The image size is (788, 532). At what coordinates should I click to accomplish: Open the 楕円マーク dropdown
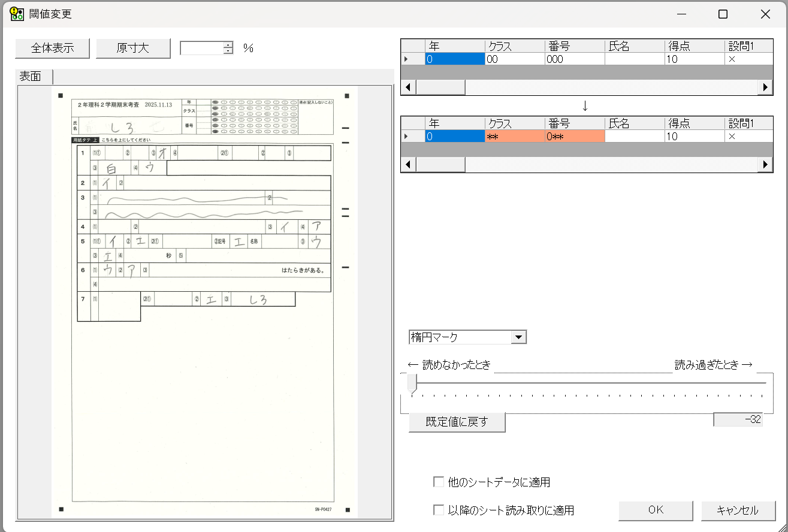pos(519,337)
